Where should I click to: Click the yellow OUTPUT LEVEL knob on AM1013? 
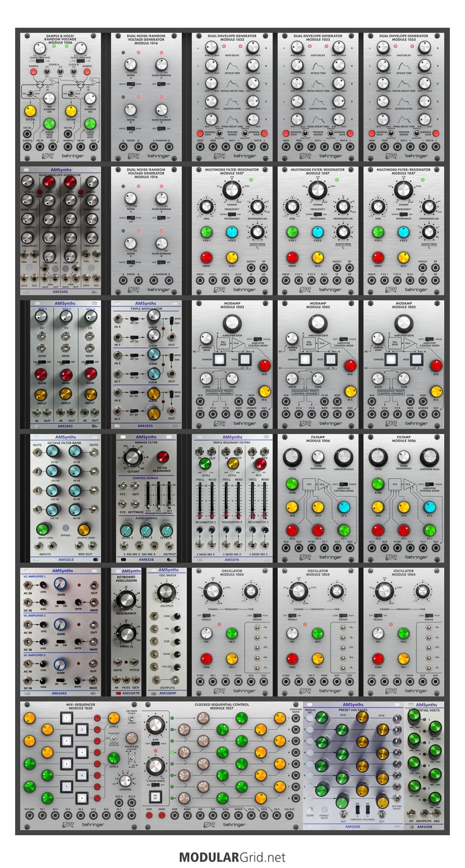point(84,529)
